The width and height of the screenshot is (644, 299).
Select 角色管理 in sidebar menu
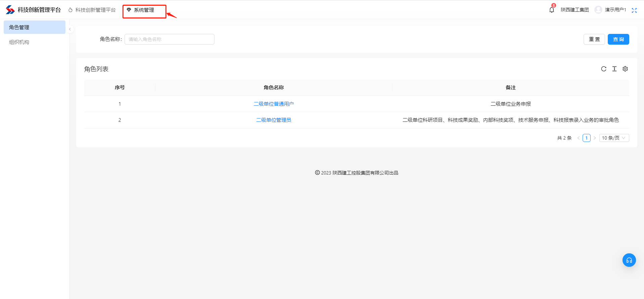tap(34, 27)
